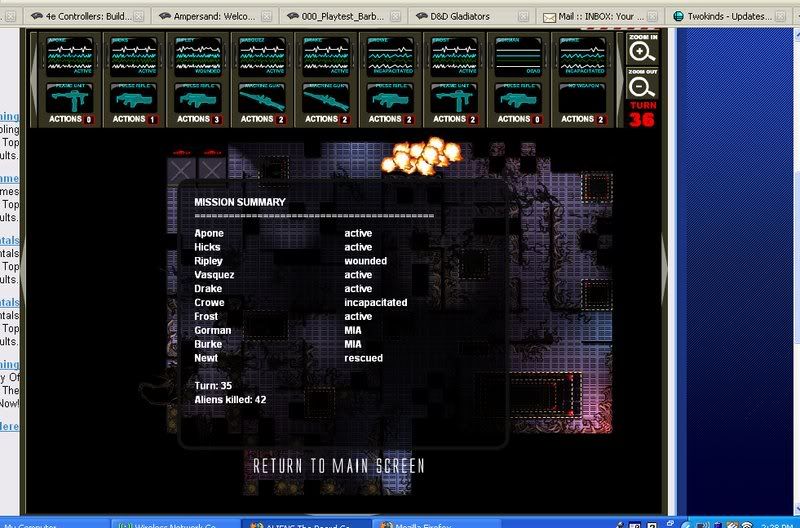The height and width of the screenshot is (528, 800).
Task: Click Newt's 'rescued' status in summary
Action: [x=363, y=358]
